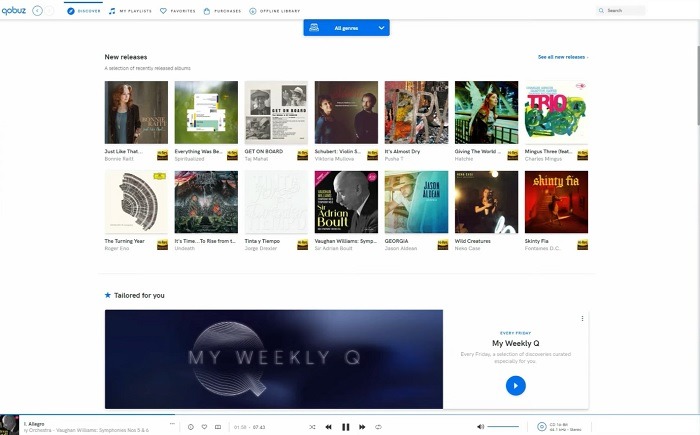Open the Offline Library tab

tap(275, 11)
